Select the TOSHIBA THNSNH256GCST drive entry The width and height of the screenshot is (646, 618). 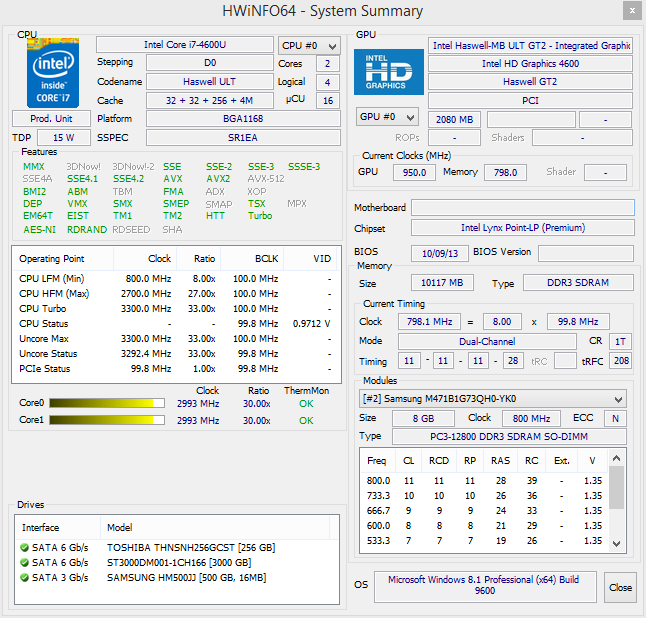tap(177, 548)
